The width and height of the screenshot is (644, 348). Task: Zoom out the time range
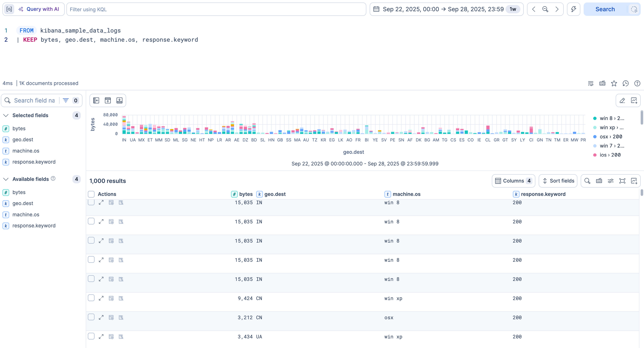(x=545, y=9)
